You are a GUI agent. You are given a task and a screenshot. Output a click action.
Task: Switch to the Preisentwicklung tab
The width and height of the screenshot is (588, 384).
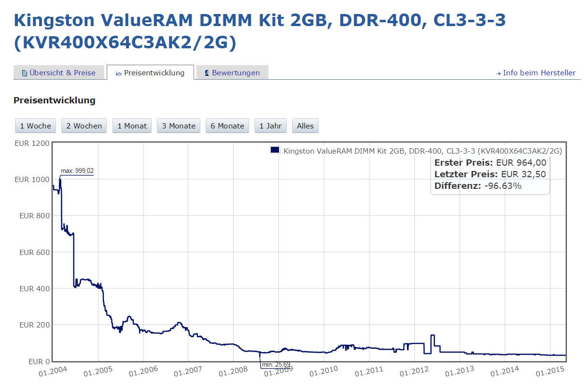150,72
